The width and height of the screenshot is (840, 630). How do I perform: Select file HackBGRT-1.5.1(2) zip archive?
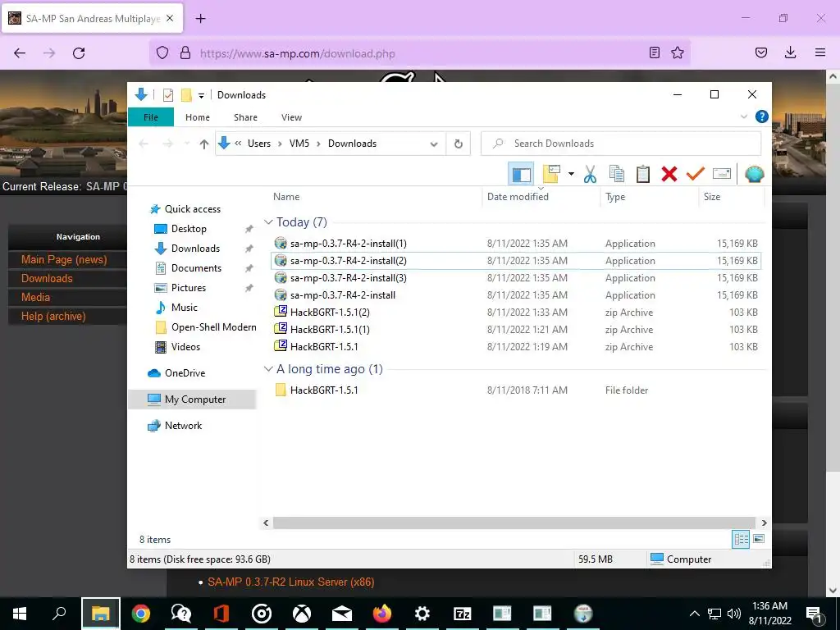[x=516, y=313]
